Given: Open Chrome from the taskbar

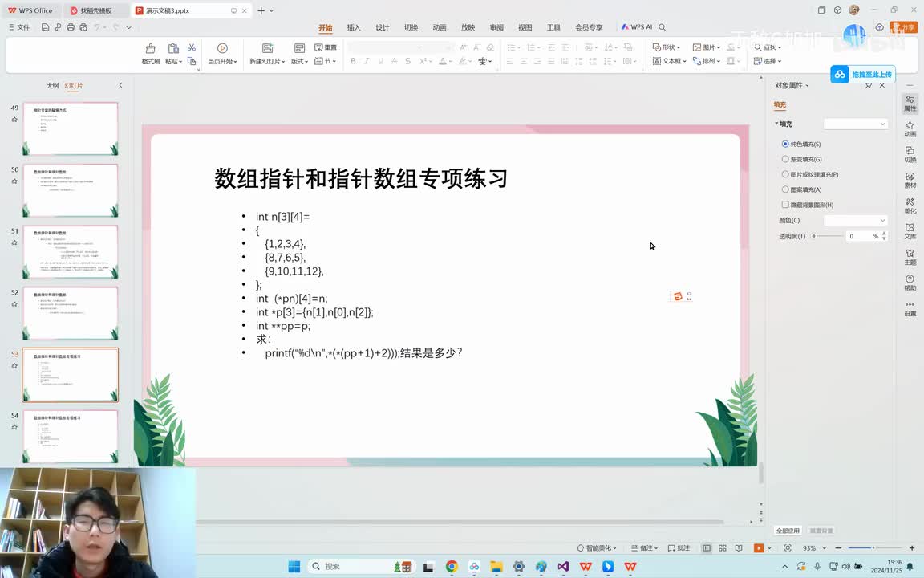Looking at the screenshot, I should tap(452, 566).
